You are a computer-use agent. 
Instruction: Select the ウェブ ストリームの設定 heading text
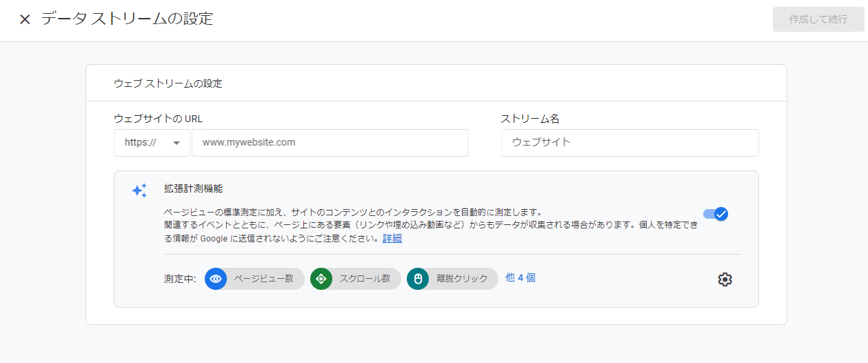(168, 84)
